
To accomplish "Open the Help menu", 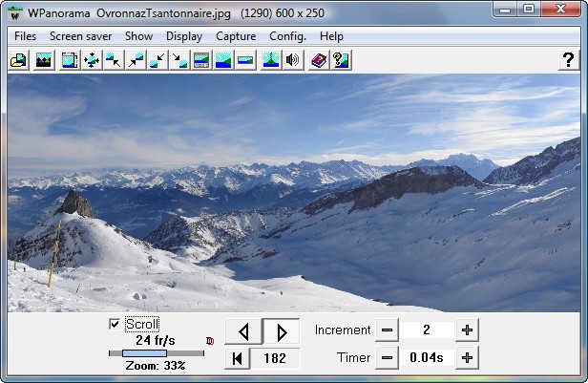I will [331, 36].
